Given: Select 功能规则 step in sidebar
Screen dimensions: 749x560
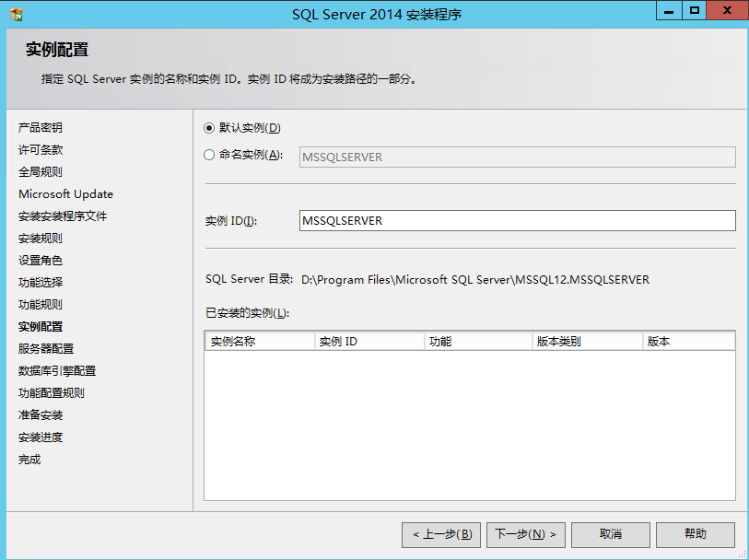Looking at the screenshot, I should click(41, 305).
